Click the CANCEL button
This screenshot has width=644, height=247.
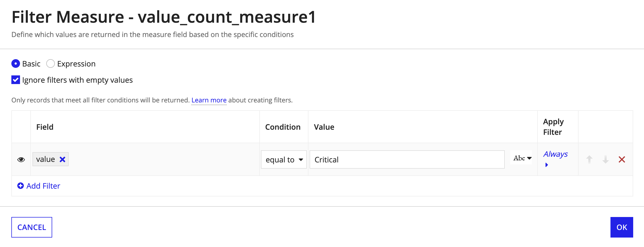[32, 227]
